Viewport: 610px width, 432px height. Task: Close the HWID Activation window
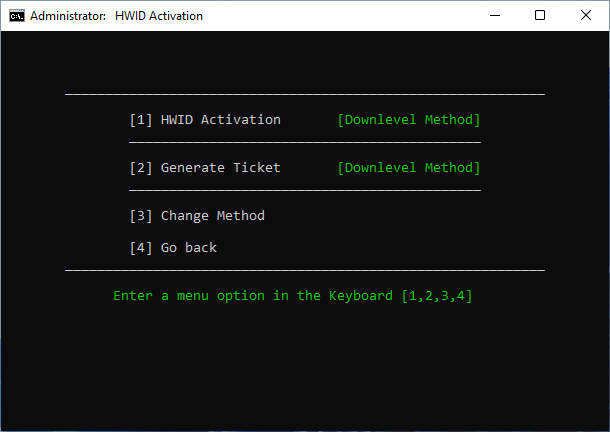pyautogui.click(x=586, y=16)
